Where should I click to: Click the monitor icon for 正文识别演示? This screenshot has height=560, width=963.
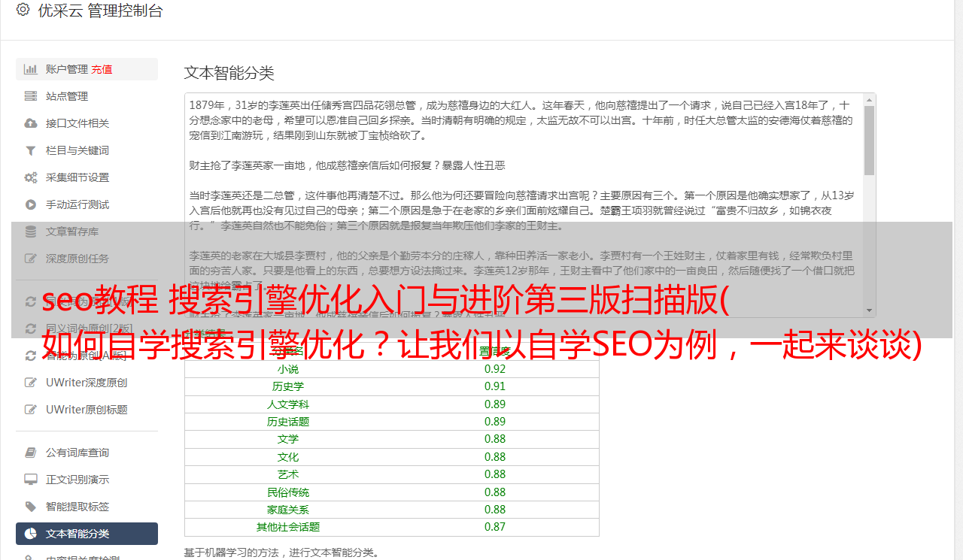pos(31,480)
